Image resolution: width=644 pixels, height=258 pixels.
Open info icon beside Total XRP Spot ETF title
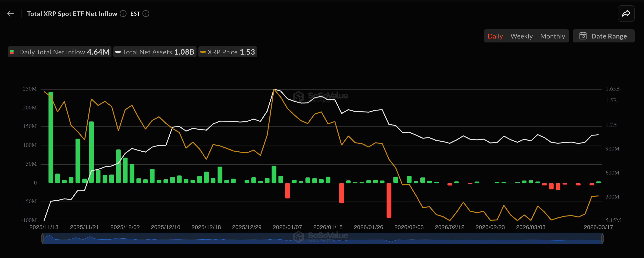pyautogui.click(x=123, y=14)
